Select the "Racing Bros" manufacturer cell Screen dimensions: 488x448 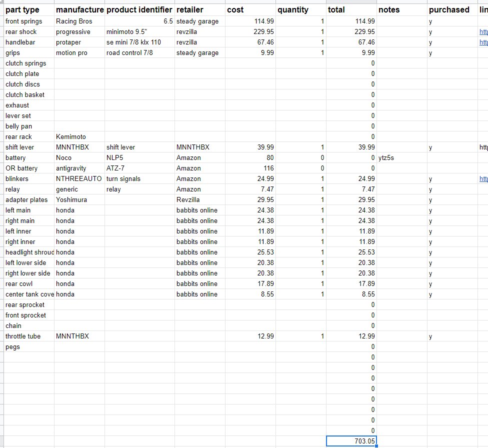pyautogui.click(x=79, y=21)
